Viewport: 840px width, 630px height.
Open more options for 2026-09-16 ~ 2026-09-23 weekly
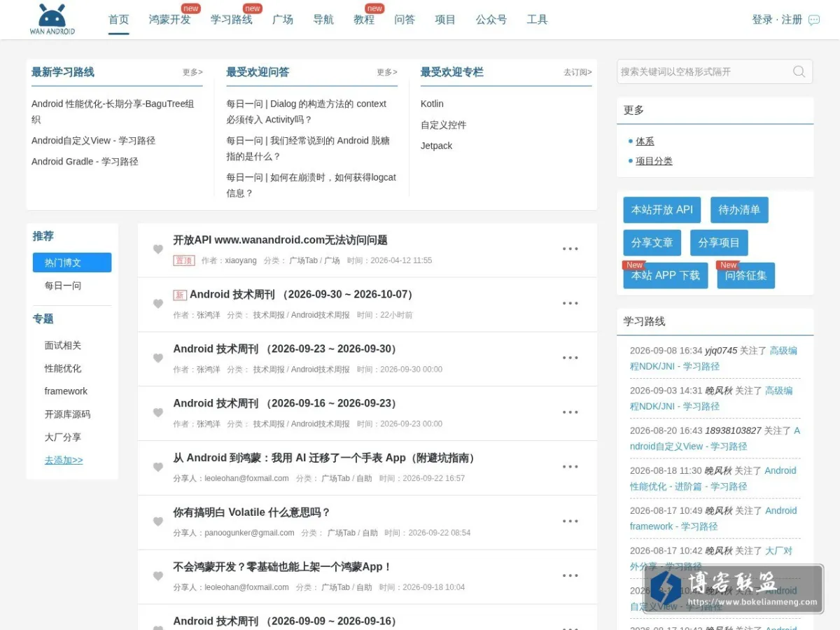pos(570,412)
